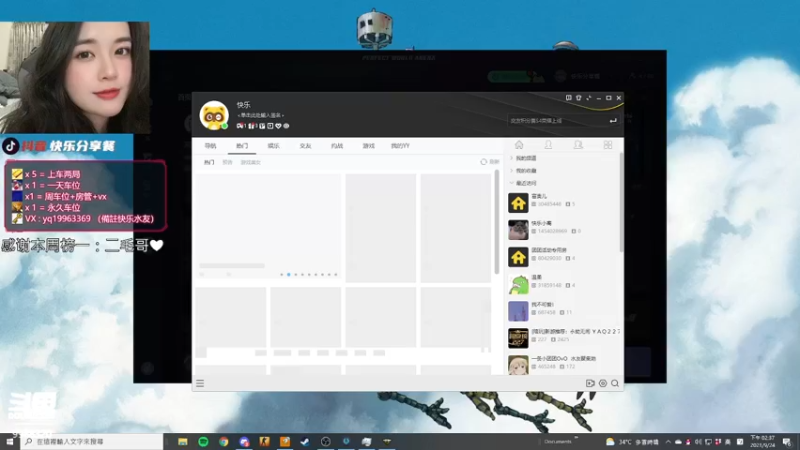Click the enter arrow in search box
This screenshot has width=800, height=450.
click(x=613, y=121)
